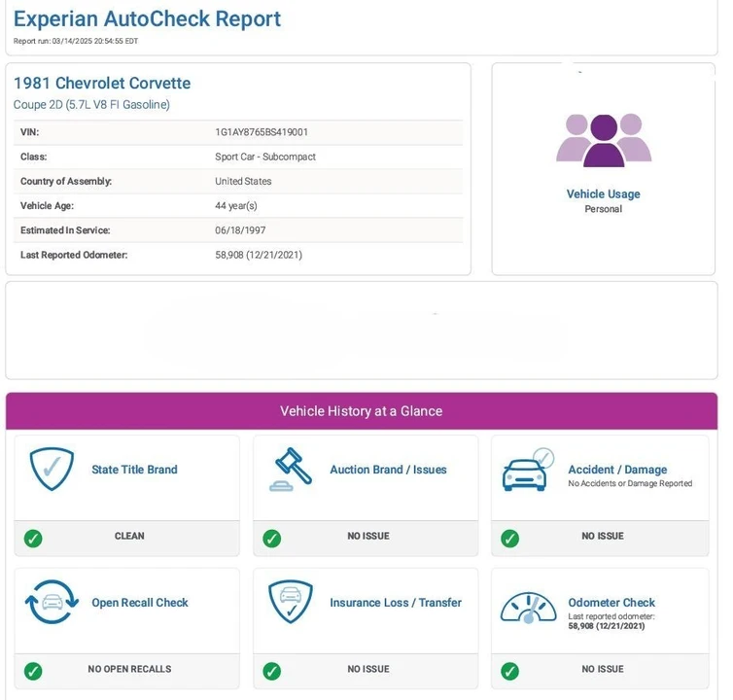The width and height of the screenshot is (733, 700).
Task: Open the Auction Brand / Issues heading
Action: click(388, 470)
